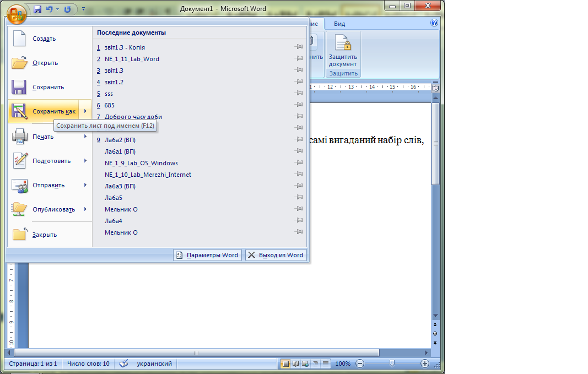Click the Redo icon in quick access toolbar

(67, 9)
